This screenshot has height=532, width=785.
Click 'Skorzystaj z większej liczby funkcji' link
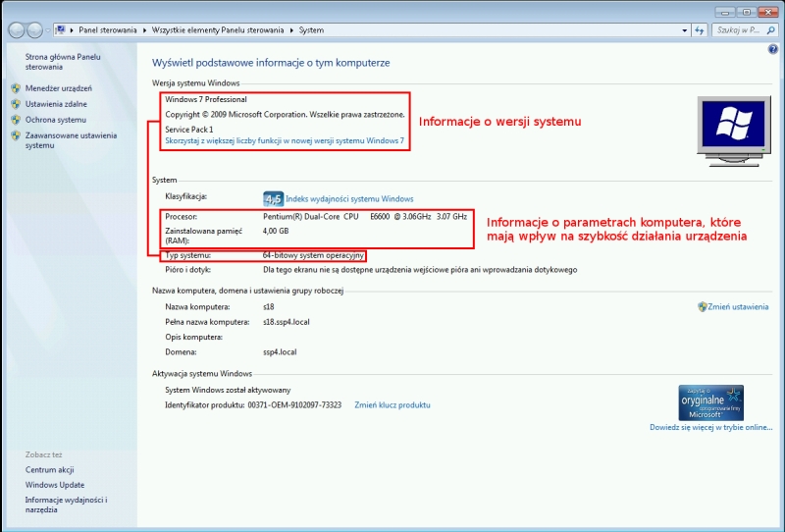pyautogui.click(x=285, y=140)
